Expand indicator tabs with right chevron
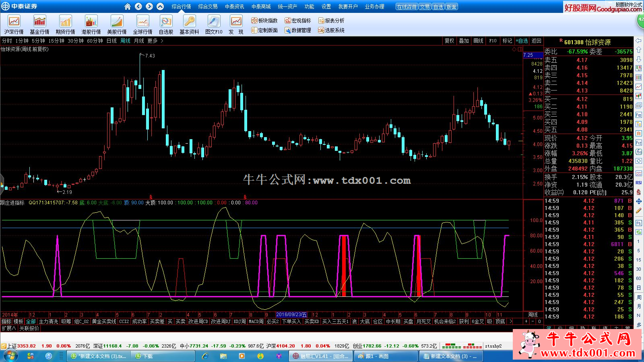Viewport: 644px width, 362px height. tap(511, 321)
